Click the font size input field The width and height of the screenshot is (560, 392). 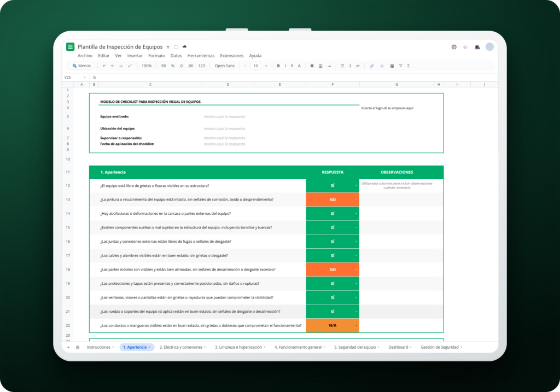click(x=256, y=66)
